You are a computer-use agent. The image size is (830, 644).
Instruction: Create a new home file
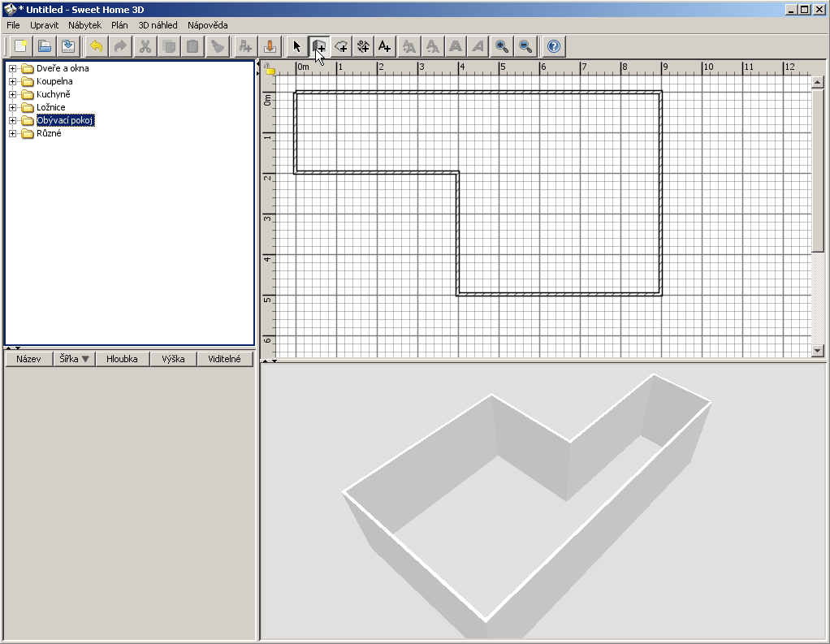(x=20, y=46)
